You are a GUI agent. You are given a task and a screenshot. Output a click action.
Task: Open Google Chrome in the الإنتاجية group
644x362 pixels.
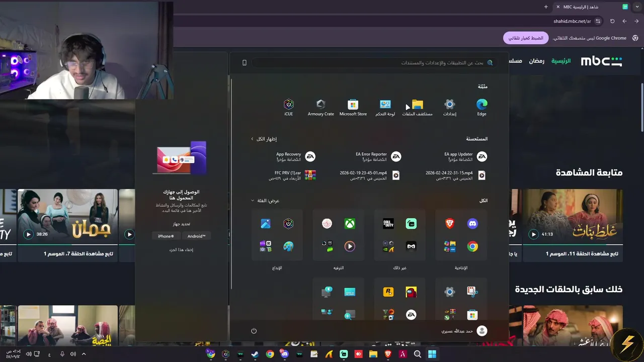click(x=472, y=246)
